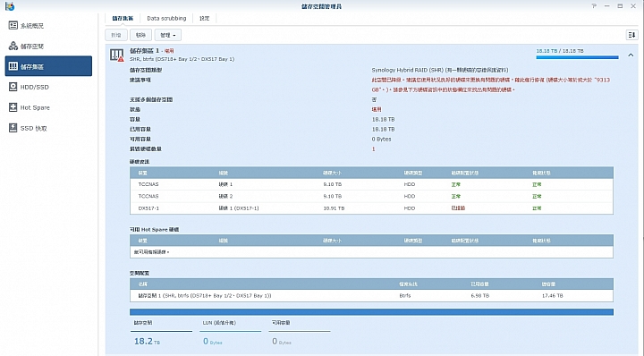
Task: Click HDD type cell in DX517-1 row
Action: point(409,208)
